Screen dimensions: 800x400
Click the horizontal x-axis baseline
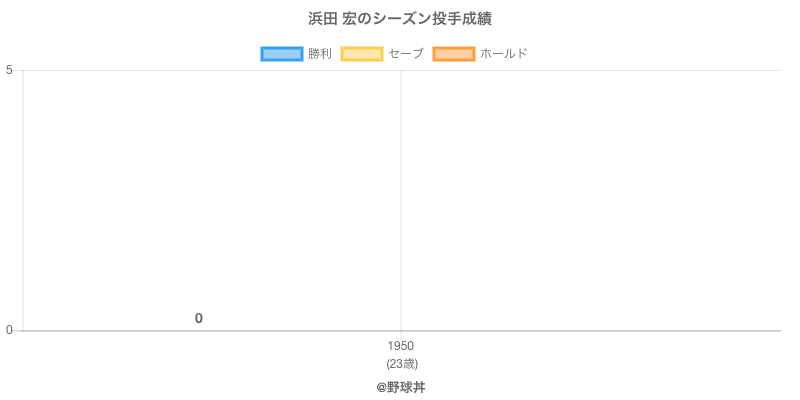(600, 330)
